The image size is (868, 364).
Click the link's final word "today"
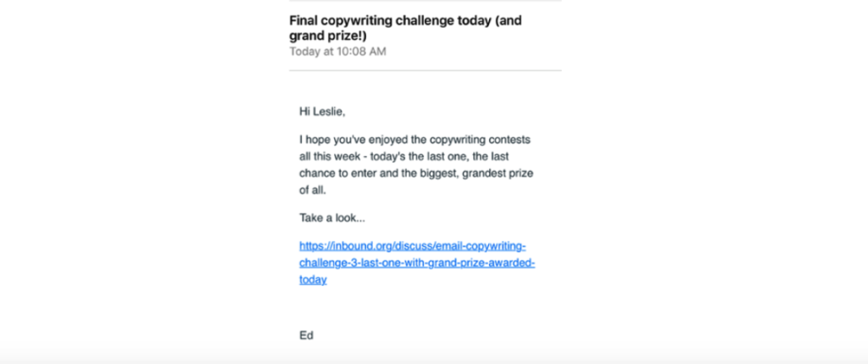point(313,280)
